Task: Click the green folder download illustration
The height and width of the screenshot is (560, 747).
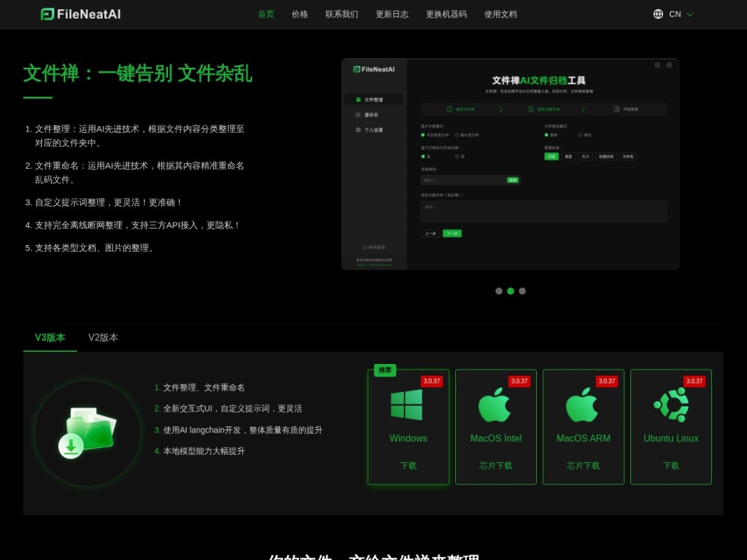Action: [88, 433]
